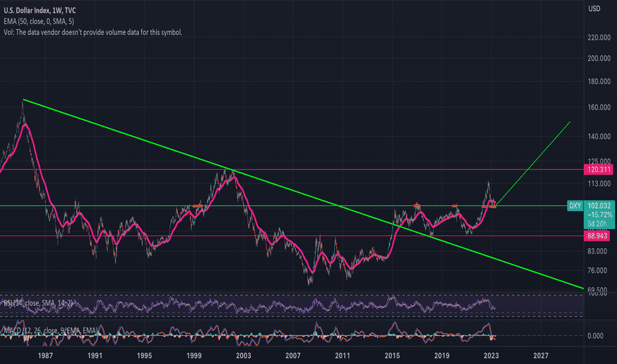Click the 88.943 red price label
This screenshot has width=617, height=364.
click(x=597, y=236)
